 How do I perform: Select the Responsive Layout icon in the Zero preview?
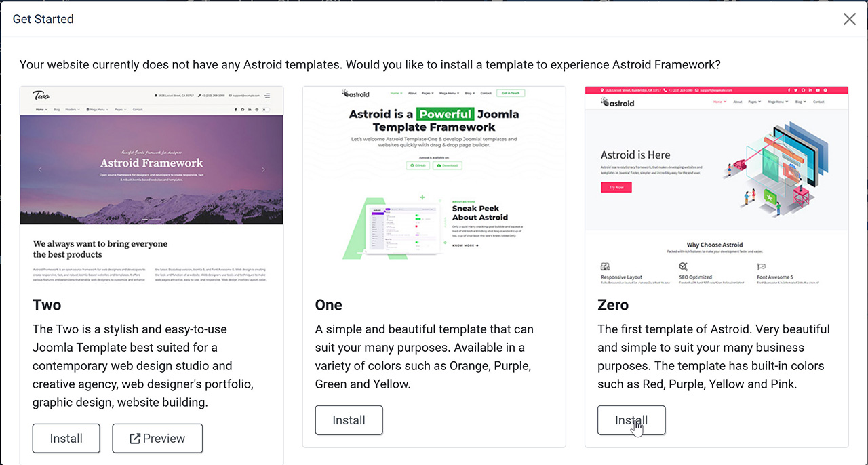(x=605, y=266)
